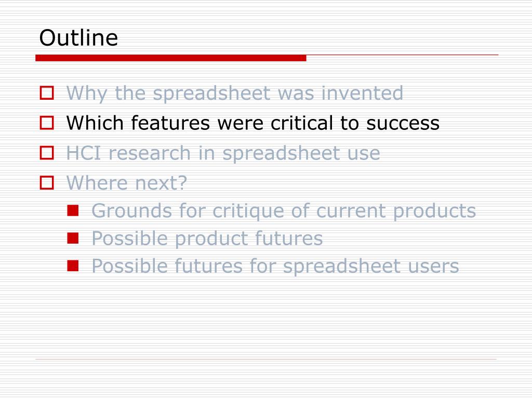Click the 'Where next?' outline item
This screenshot has height=399, width=532.
click(x=127, y=183)
